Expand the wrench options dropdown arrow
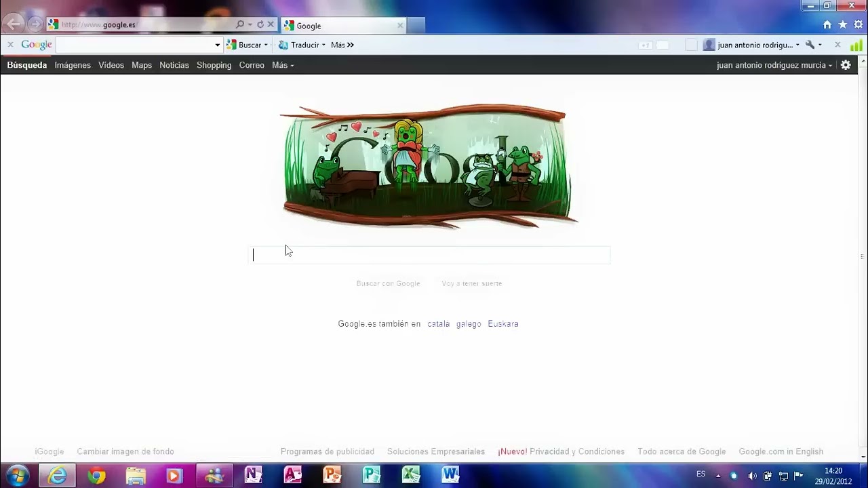The width and height of the screenshot is (868, 488). [x=820, y=45]
